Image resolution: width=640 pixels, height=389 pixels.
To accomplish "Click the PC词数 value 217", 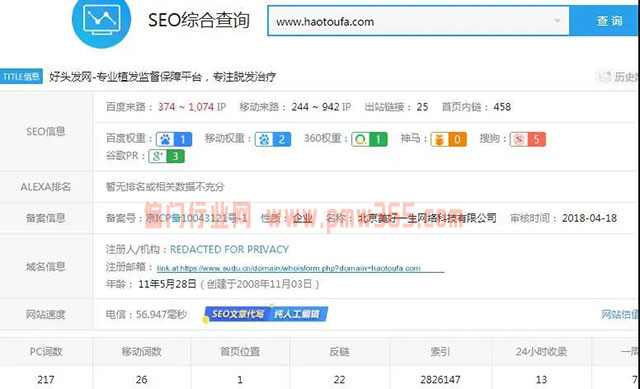I will [x=46, y=380].
